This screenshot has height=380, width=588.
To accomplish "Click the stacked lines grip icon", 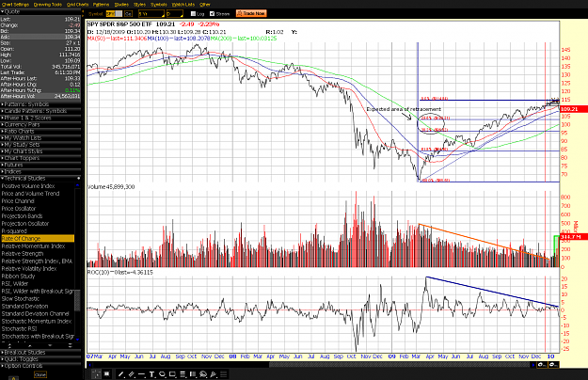I will pos(224,374).
